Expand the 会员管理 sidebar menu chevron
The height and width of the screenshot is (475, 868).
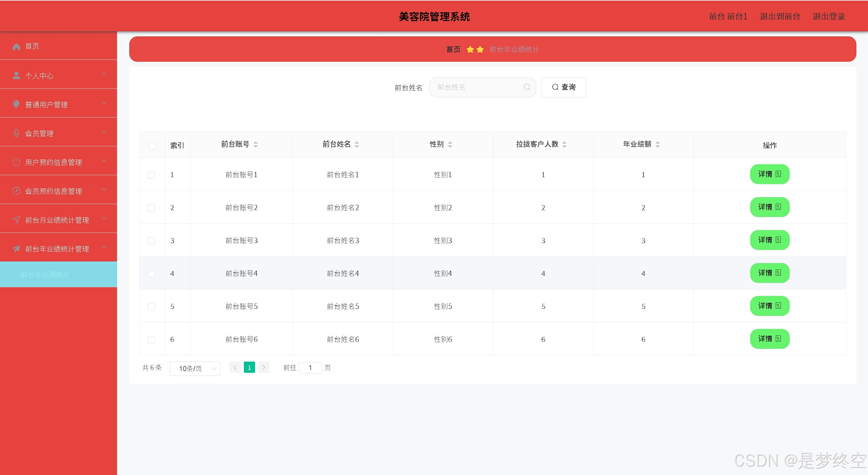point(104,132)
